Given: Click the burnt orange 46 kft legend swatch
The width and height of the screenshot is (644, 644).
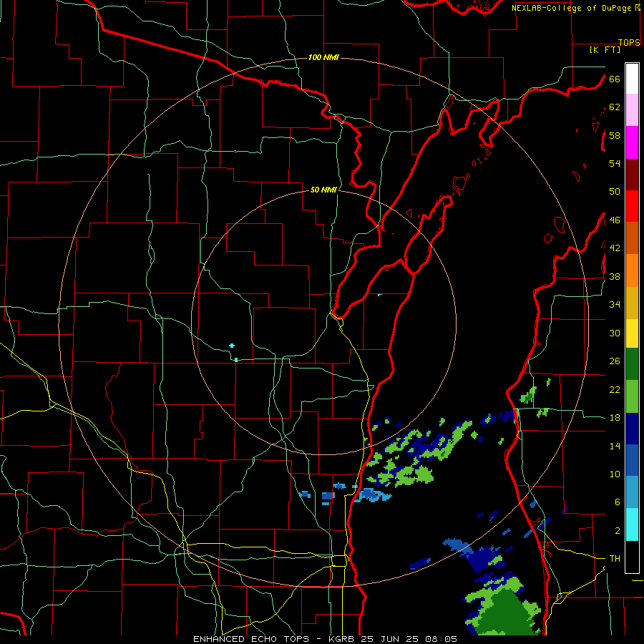Looking at the screenshot, I should pos(632,238).
